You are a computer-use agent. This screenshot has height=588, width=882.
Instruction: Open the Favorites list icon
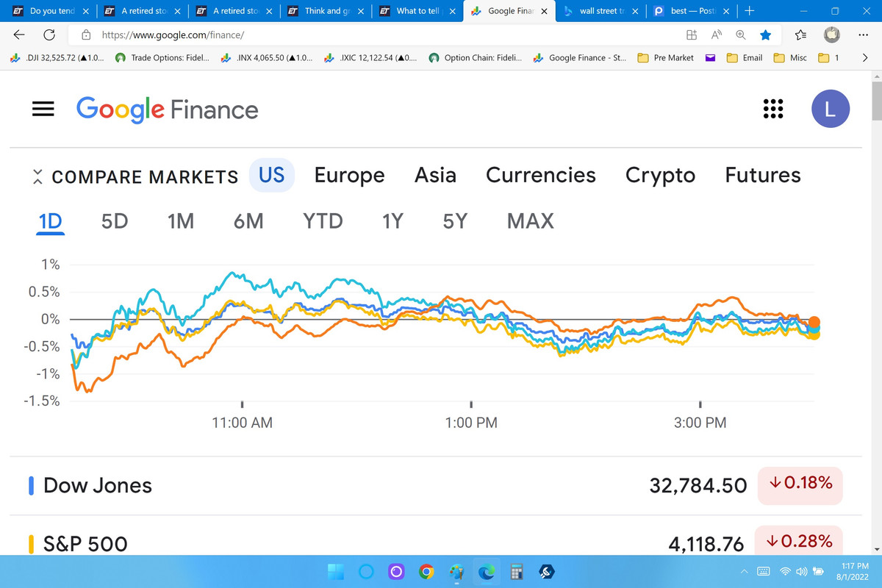coord(801,35)
